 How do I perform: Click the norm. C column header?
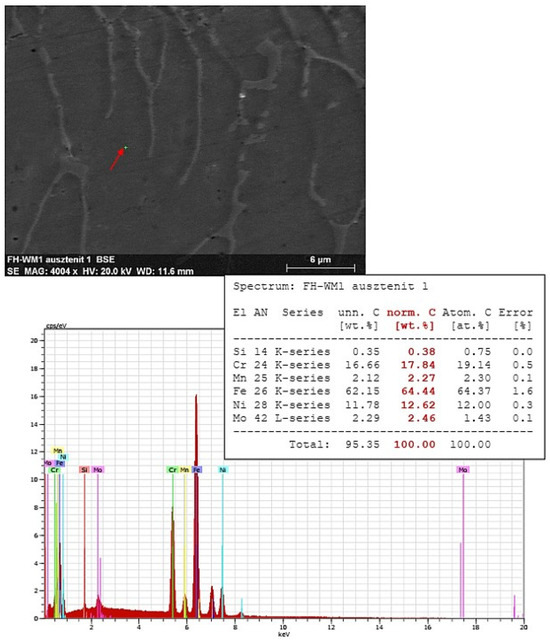click(411, 313)
